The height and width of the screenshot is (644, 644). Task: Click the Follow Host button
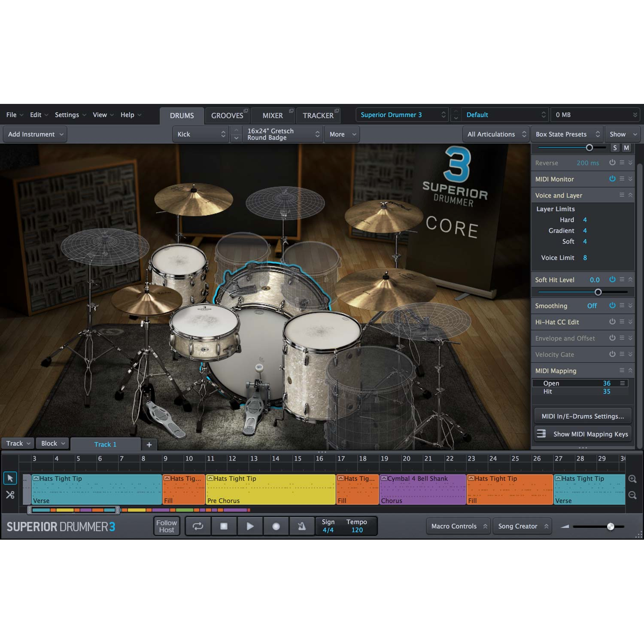(x=167, y=526)
